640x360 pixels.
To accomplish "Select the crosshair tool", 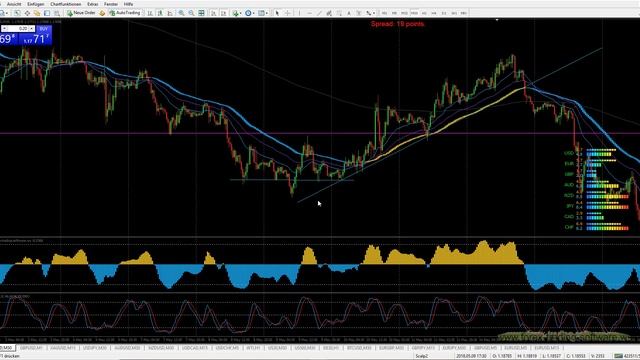I will (288, 13).
